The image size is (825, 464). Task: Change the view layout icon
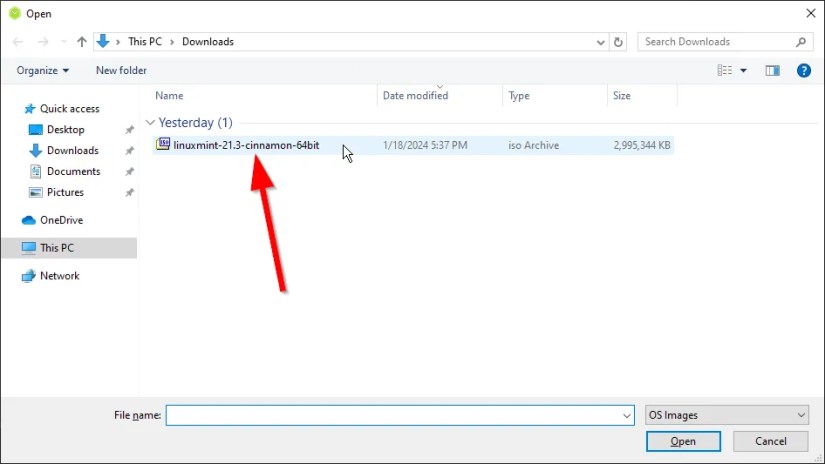[725, 70]
